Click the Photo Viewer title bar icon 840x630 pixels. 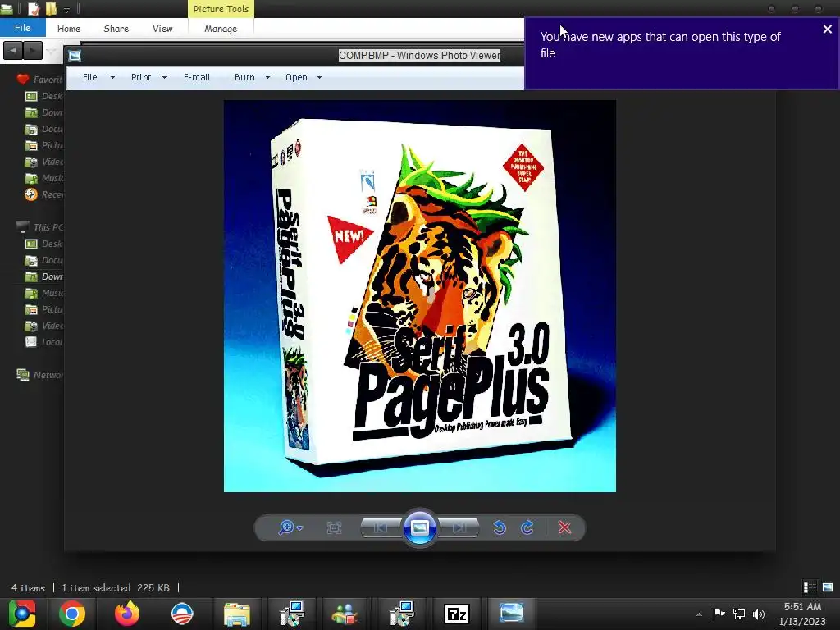75,55
